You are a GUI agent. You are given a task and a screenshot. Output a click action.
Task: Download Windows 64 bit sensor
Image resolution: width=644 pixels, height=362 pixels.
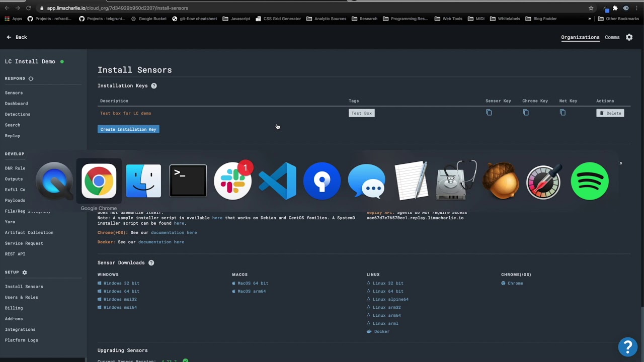[118, 291]
